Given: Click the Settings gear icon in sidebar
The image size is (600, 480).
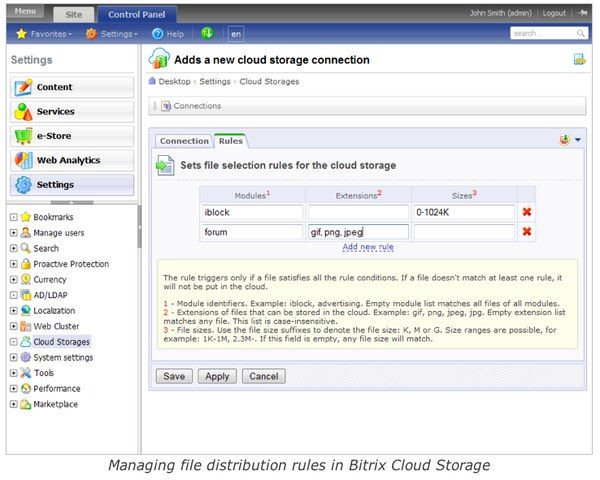Looking at the screenshot, I should [x=23, y=184].
